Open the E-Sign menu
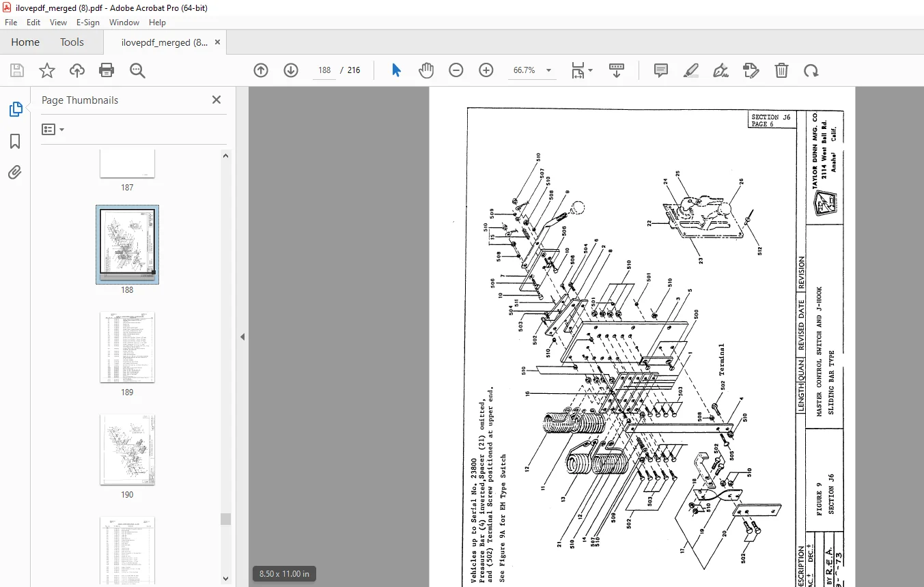This screenshot has height=587, width=924. click(88, 23)
